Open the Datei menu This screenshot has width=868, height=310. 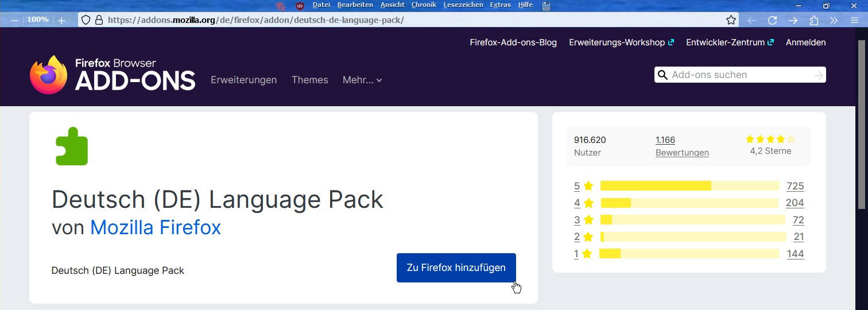(x=321, y=5)
